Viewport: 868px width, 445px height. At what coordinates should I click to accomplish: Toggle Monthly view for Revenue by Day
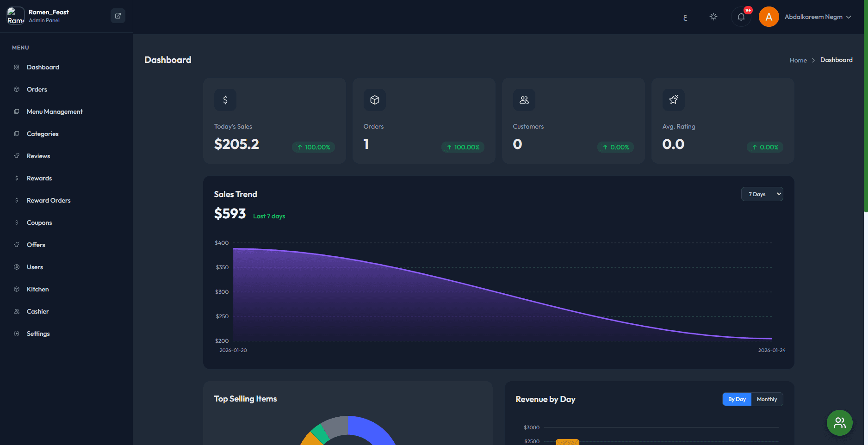click(x=767, y=399)
